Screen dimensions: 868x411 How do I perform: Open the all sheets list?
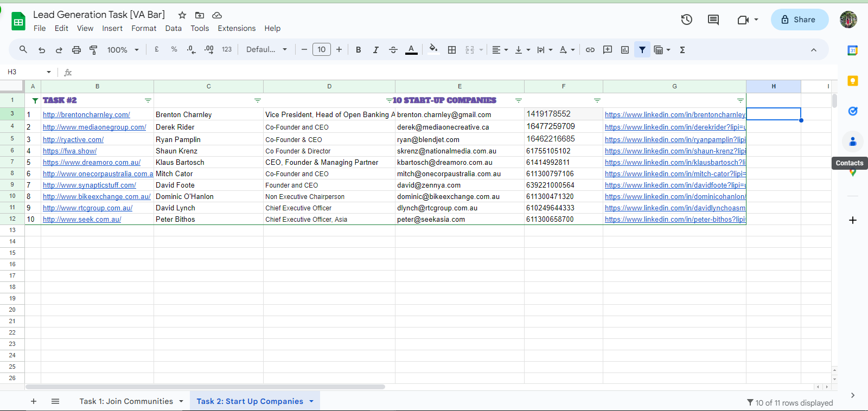pyautogui.click(x=55, y=401)
